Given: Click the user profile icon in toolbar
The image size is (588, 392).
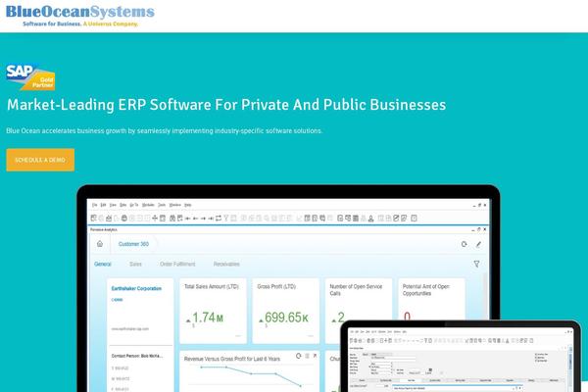Looking at the screenshot, I should tap(370, 219).
